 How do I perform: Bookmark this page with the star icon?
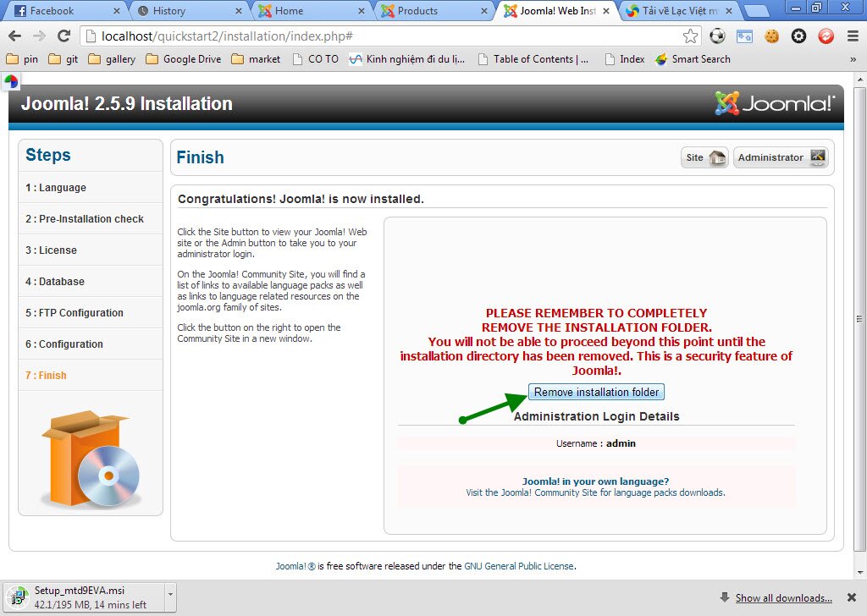[690, 36]
